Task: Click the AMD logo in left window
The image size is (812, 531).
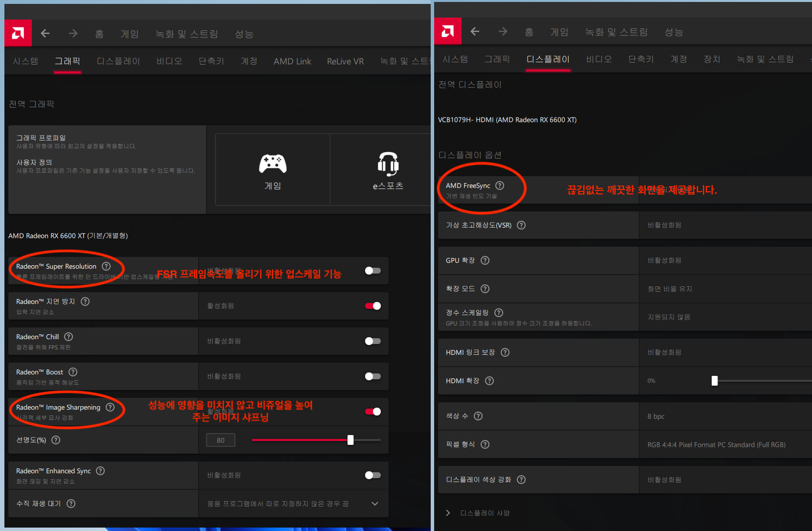Action: [18, 33]
